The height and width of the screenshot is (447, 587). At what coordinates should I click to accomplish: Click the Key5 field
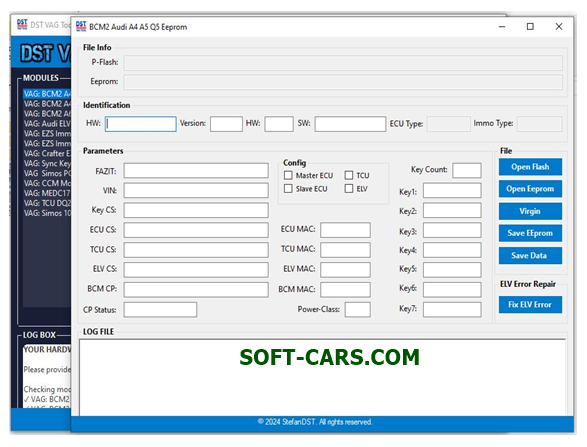pyautogui.click(x=452, y=270)
